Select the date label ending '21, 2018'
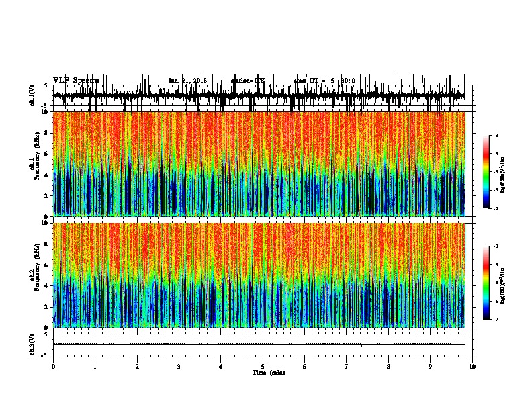The width and height of the screenshot is (532, 411). click(x=187, y=81)
